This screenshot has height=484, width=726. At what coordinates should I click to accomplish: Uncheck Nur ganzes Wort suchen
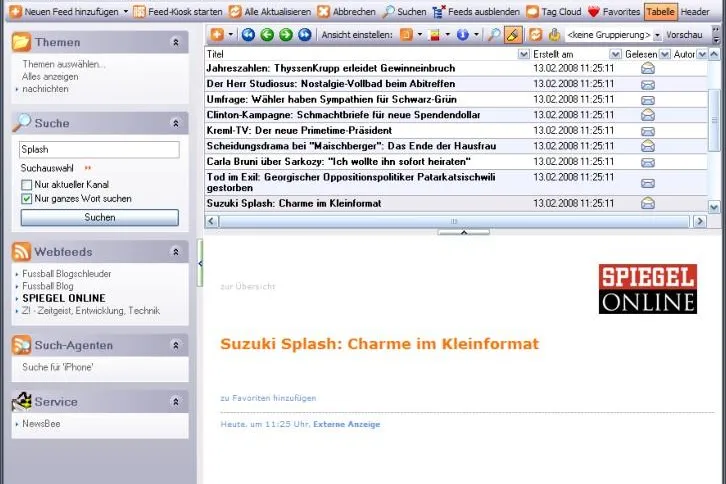tap(27, 199)
